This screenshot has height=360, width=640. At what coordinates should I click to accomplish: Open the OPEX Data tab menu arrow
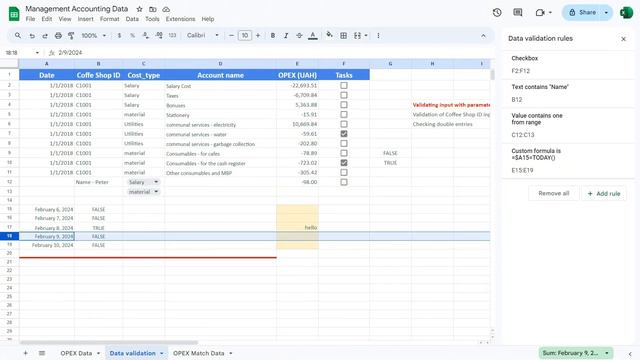tap(98, 353)
